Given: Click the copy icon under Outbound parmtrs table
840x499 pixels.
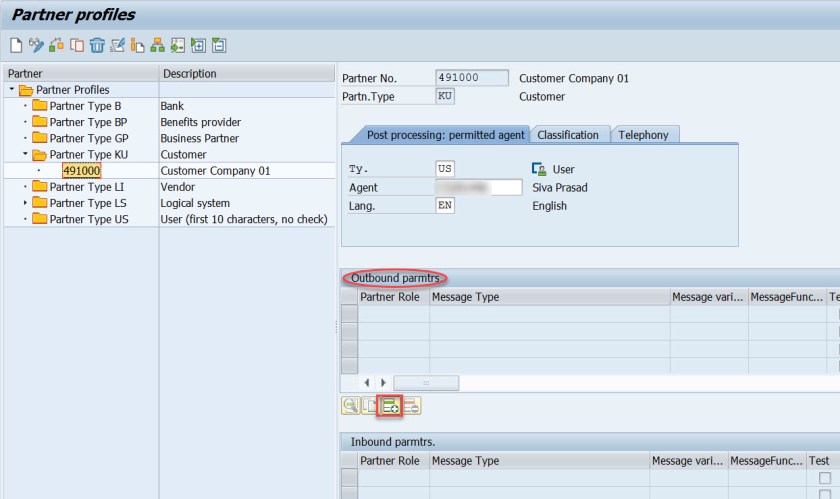Looking at the screenshot, I should (369, 406).
